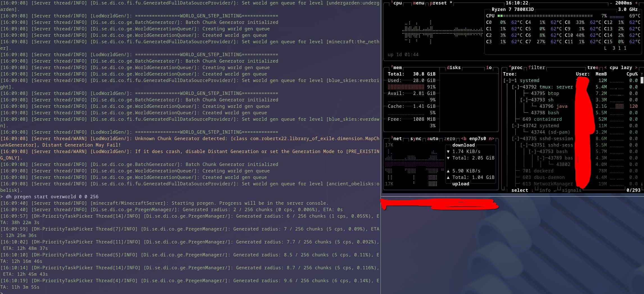
Task: Collapse the 43751 sshd-sess node
Action: click(524, 145)
